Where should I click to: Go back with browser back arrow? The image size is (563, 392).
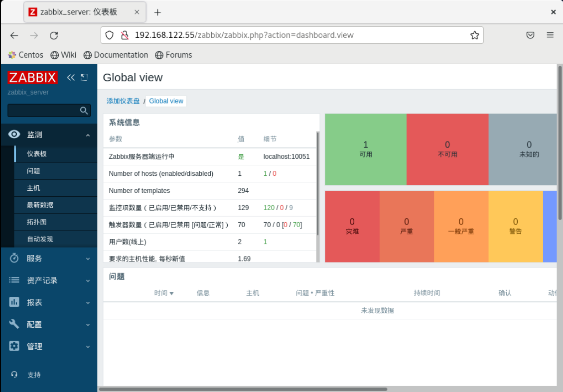pos(14,35)
